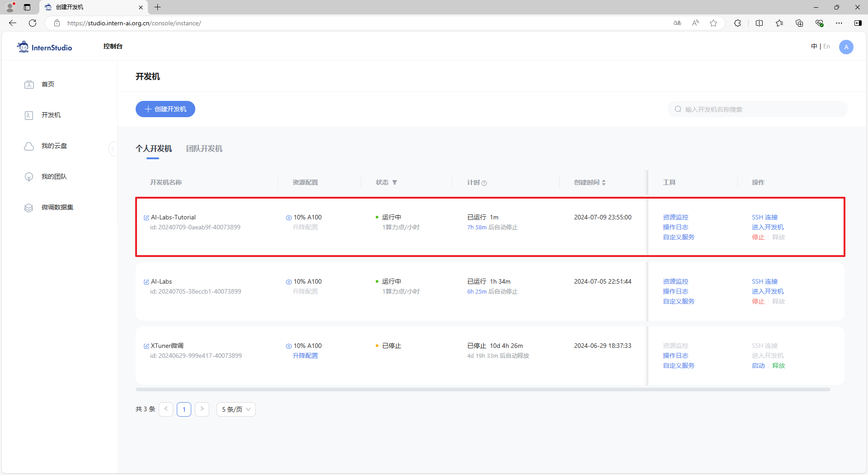Focus the 输入开发机名称搜索 search field
This screenshot has width=868, height=475.
(758, 109)
